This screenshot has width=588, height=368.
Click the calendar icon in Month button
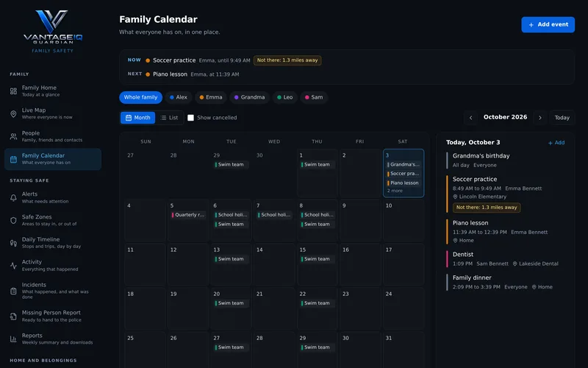tap(128, 118)
